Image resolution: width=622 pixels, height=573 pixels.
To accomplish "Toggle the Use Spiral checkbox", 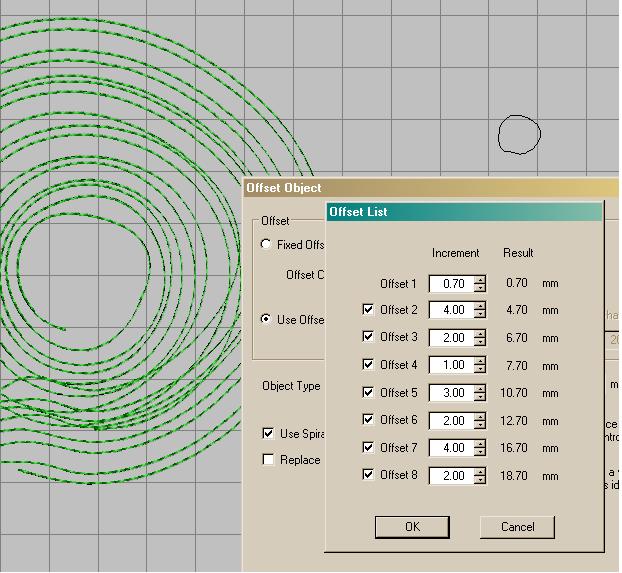I will pos(268,434).
